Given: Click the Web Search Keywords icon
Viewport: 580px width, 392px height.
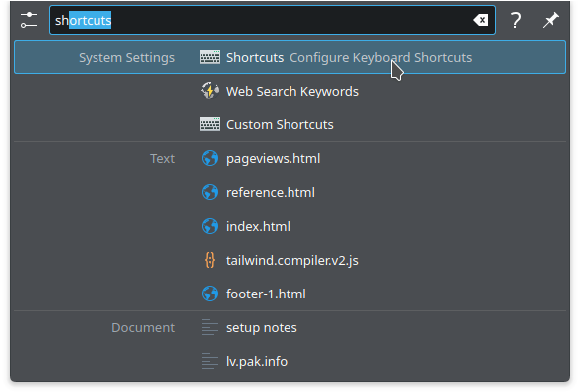Looking at the screenshot, I should coord(210,91).
